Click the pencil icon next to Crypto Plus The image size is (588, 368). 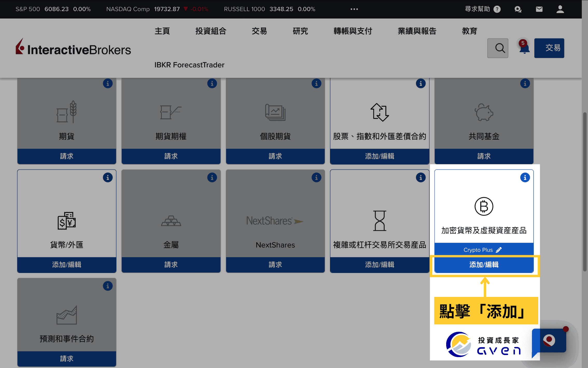[499, 250]
